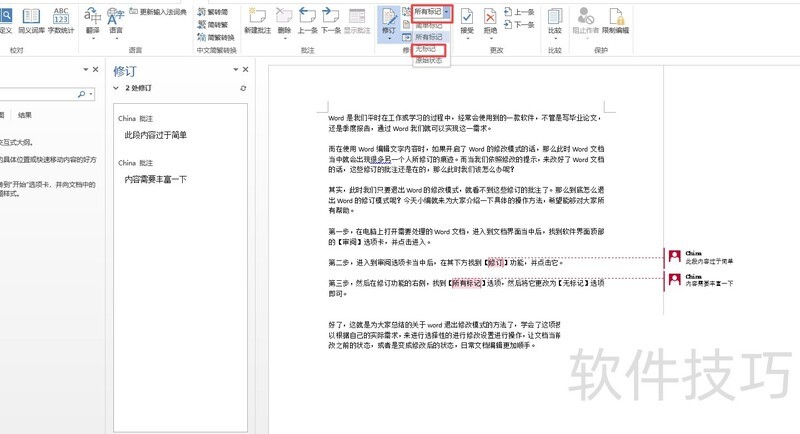
Task: Click the second China comment avatar in margin
Action: click(x=674, y=279)
